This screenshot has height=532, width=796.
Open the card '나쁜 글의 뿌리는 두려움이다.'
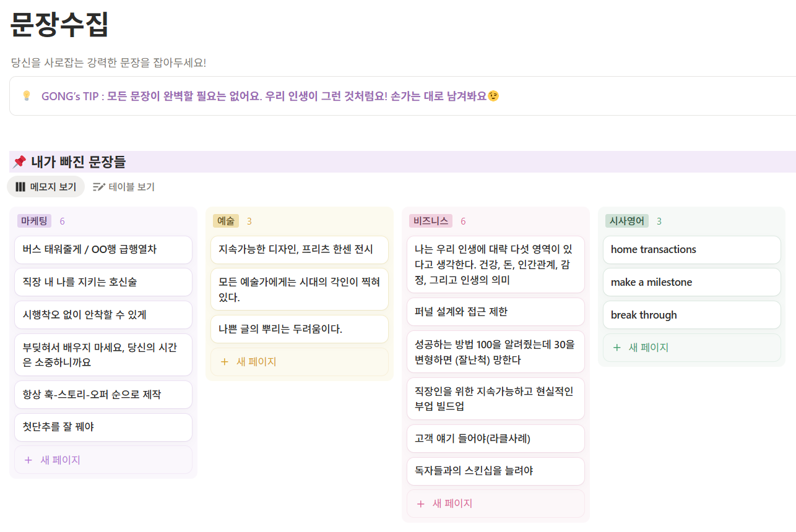tap(300, 328)
